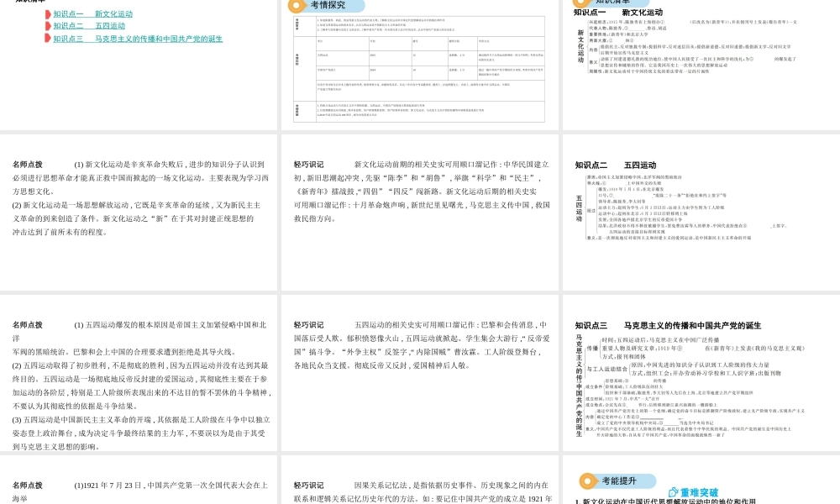Select the 名师点拨 slide starting 新文化运动是辛亥革命失败后

coord(139,212)
